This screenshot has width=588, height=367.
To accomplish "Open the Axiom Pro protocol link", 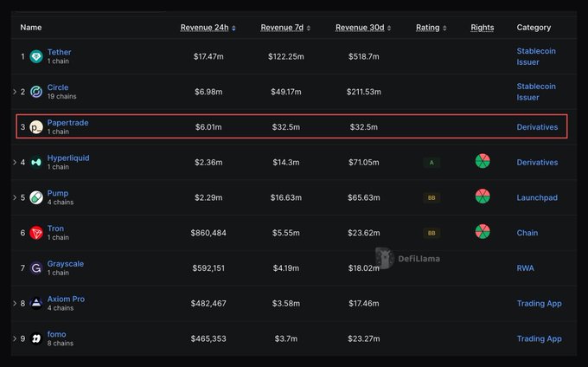I will (x=66, y=299).
